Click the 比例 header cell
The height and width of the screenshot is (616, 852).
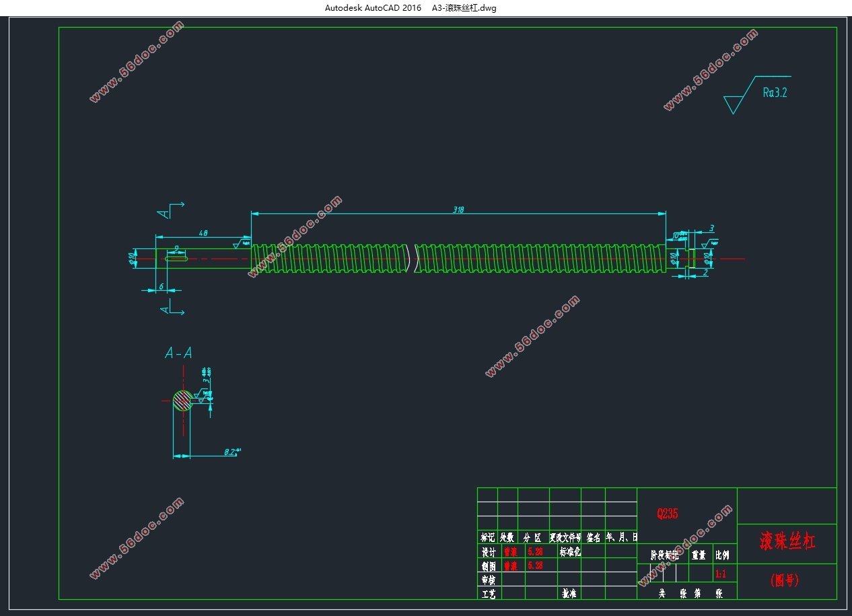[721, 555]
